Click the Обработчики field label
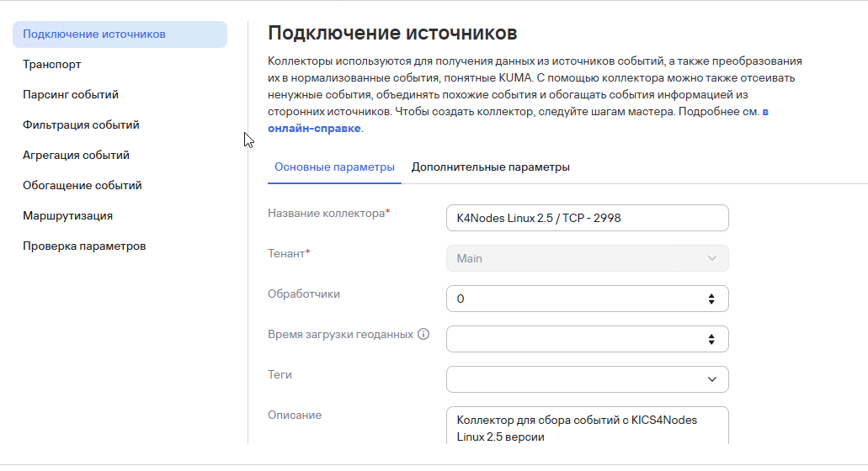Screen dimensions: 868x471 tap(304, 294)
